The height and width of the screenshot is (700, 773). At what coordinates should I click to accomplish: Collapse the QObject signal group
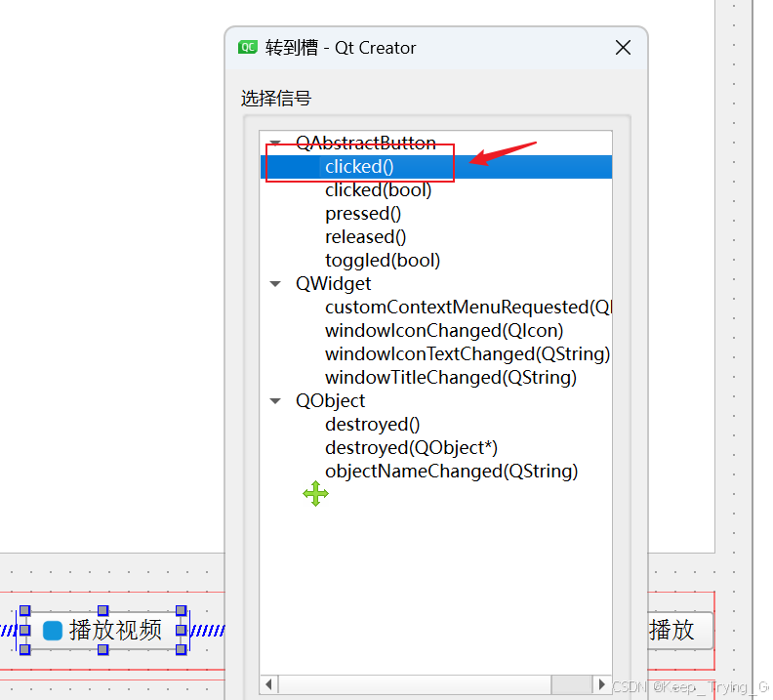coord(275,401)
